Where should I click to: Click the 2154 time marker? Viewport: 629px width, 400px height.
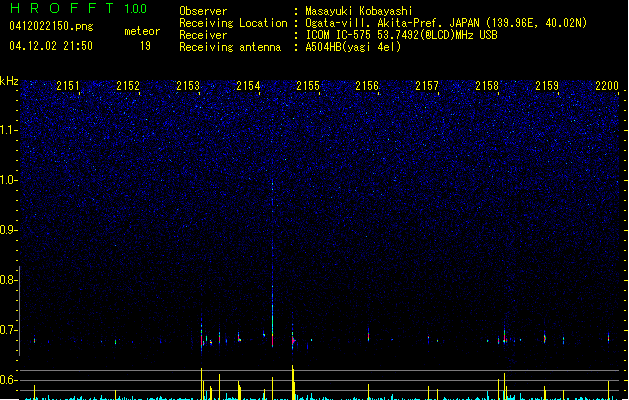coord(248,86)
